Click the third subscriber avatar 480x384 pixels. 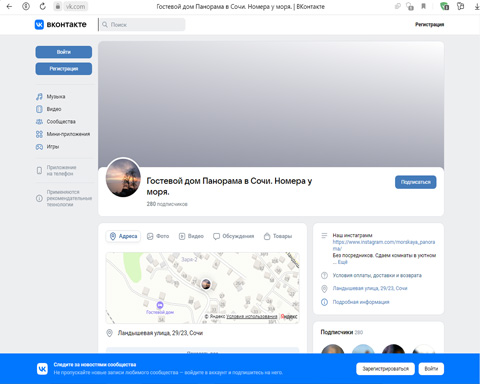(x=393, y=349)
